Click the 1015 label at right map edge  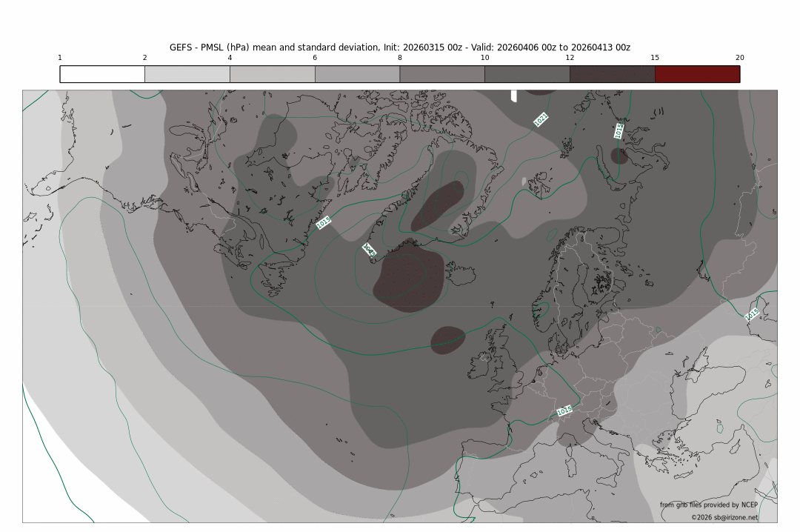(x=752, y=314)
